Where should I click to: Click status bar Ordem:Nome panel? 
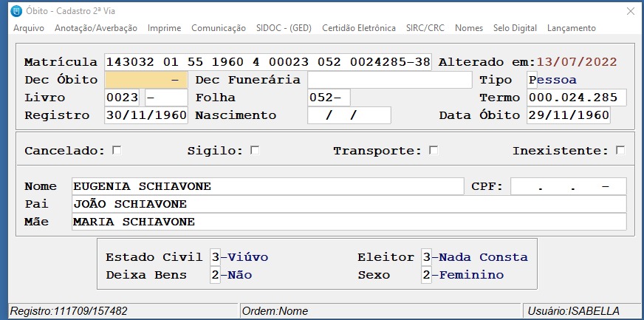[x=380, y=311]
